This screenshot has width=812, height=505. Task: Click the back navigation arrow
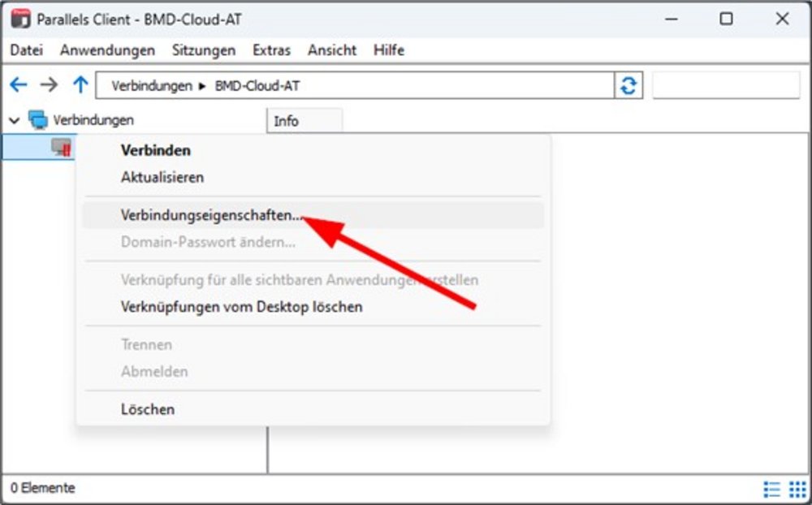(18, 85)
